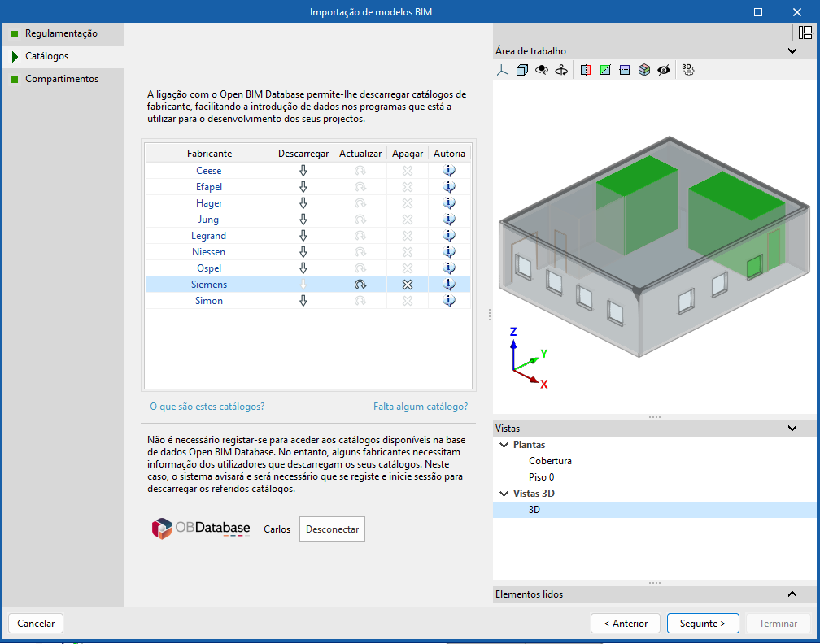Image resolution: width=820 pixels, height=644 pixels.
Task: Collapse the Vistas panel
Action: (792, 428)
